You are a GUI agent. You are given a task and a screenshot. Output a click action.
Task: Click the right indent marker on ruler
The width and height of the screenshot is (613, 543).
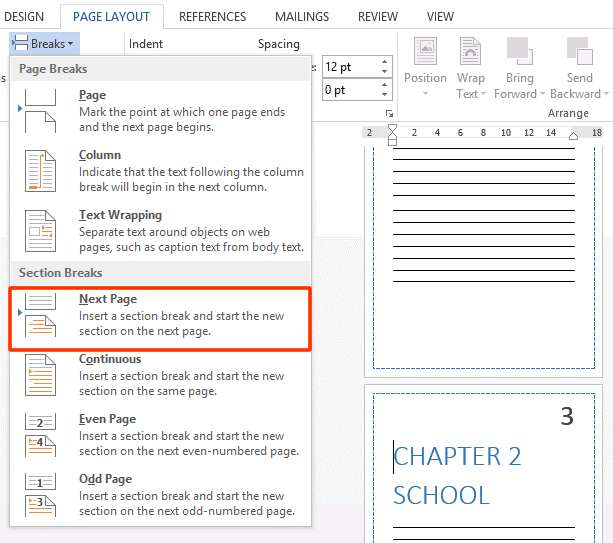(x=572, y=137)
